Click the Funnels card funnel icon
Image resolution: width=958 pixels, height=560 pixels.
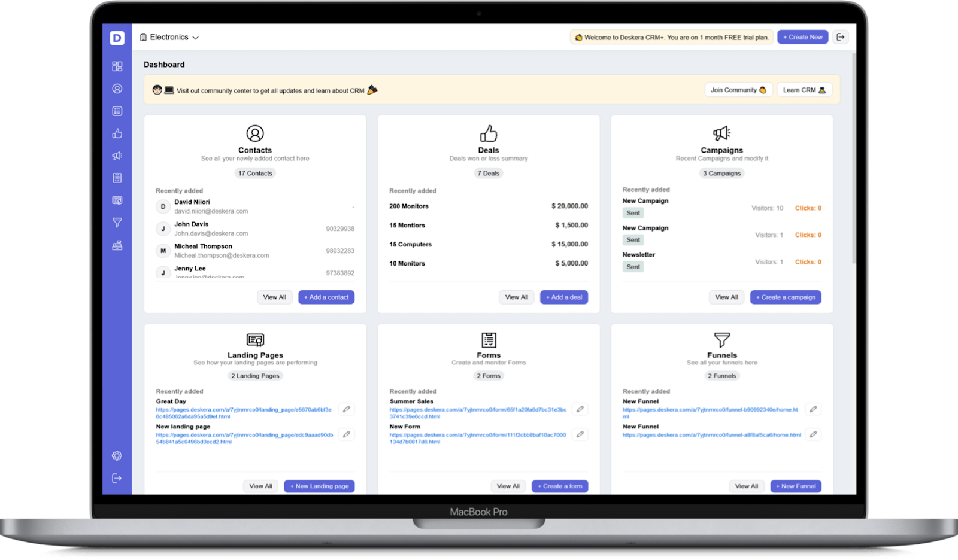722,340
